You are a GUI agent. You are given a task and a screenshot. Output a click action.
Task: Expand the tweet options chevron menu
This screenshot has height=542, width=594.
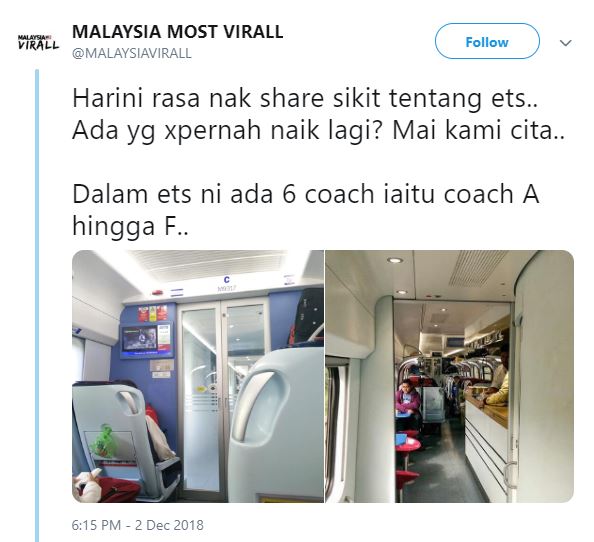point(565,43)
